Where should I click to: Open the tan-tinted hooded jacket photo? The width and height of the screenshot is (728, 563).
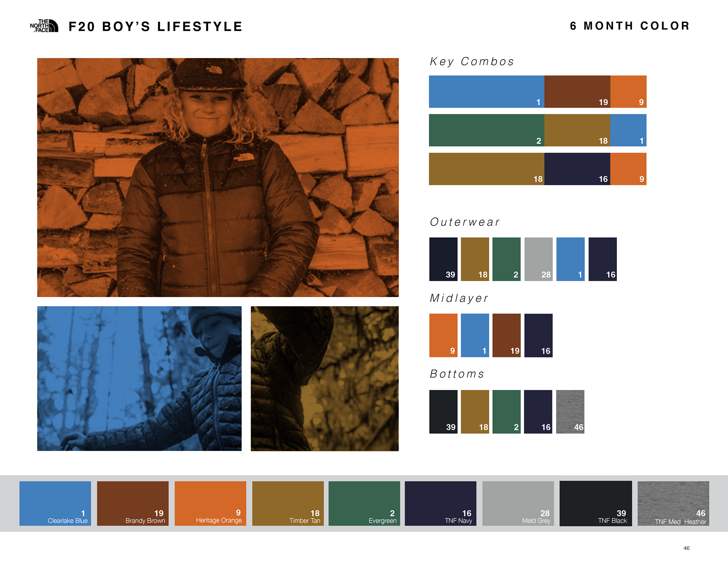(325, 379)
